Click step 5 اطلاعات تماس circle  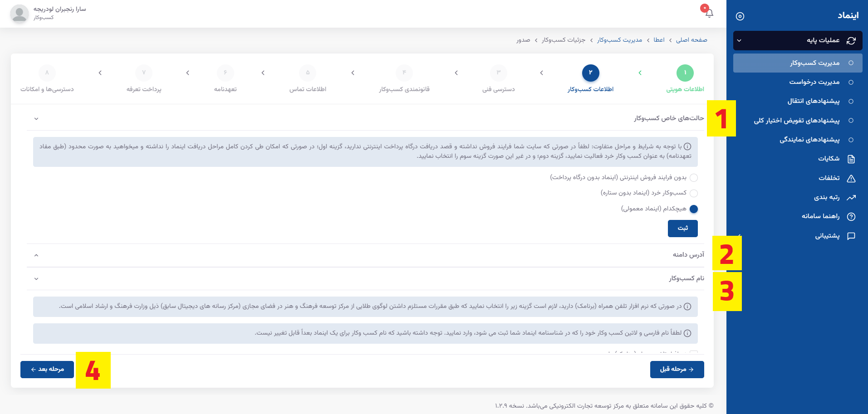pyautogui.click(x=308, y=73)
